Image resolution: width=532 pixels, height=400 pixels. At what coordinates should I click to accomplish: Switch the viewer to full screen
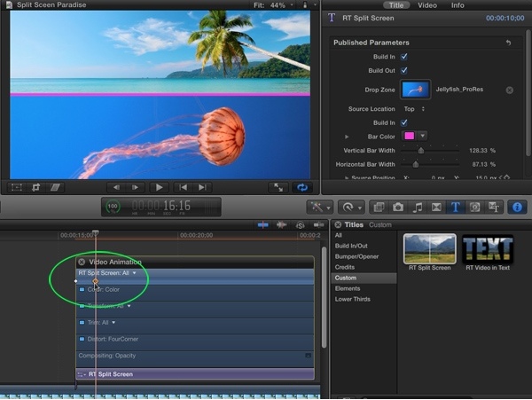tap(278, 187)
